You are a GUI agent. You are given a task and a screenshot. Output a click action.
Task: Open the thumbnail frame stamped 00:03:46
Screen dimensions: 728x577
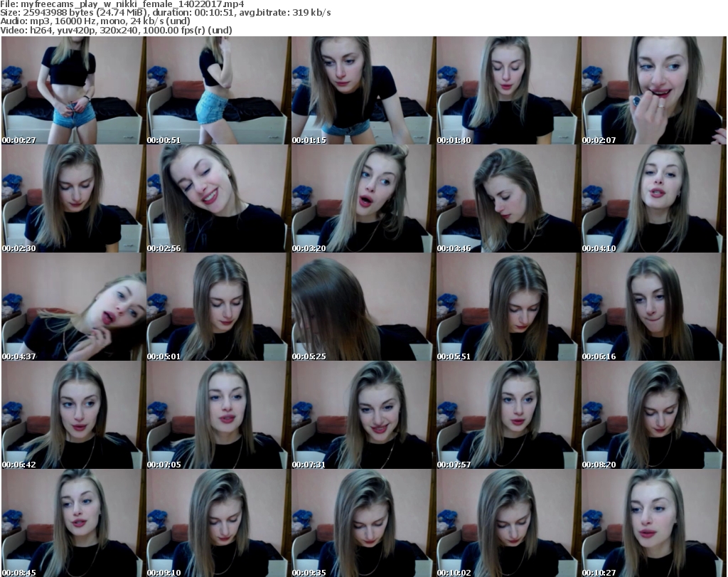[x=508, y=198]
